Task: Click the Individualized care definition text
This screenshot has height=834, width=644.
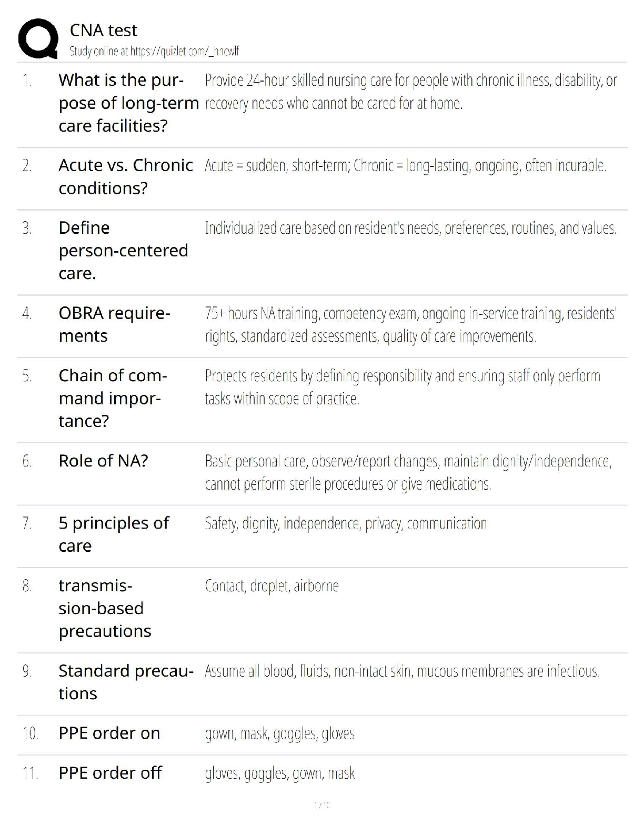Action: click(410, 229)
